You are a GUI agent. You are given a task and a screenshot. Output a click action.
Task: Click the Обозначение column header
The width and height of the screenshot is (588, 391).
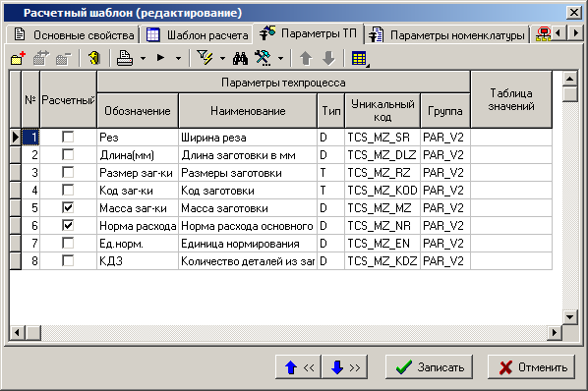coord(138,111)
